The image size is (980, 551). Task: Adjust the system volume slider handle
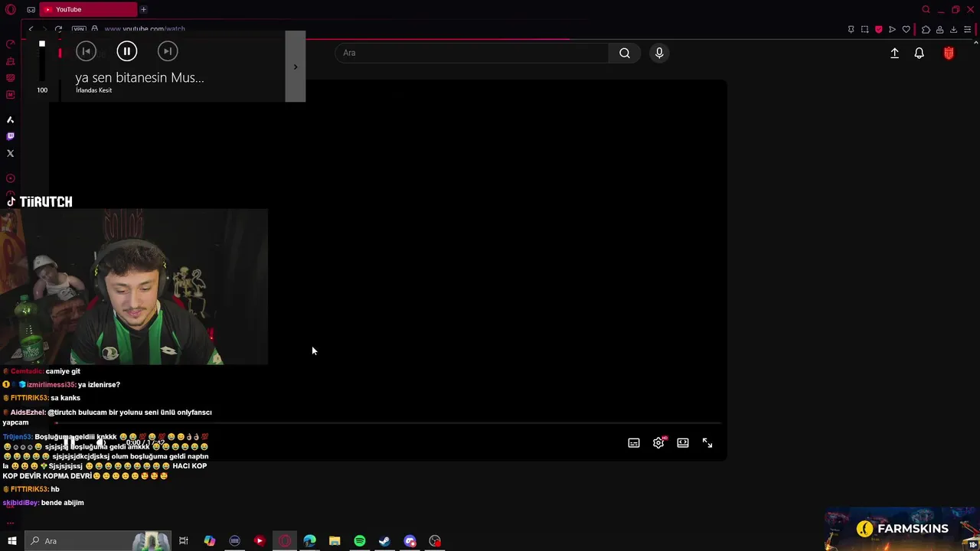42,44
